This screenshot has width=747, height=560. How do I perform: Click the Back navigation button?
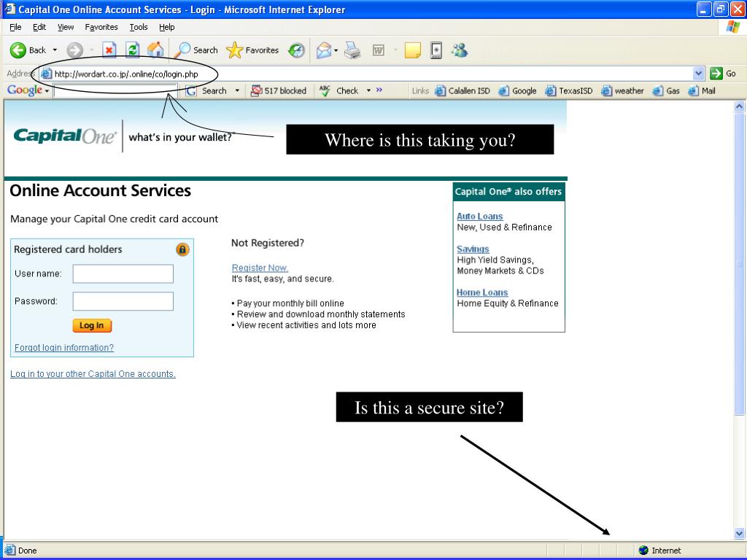point(28,50)
